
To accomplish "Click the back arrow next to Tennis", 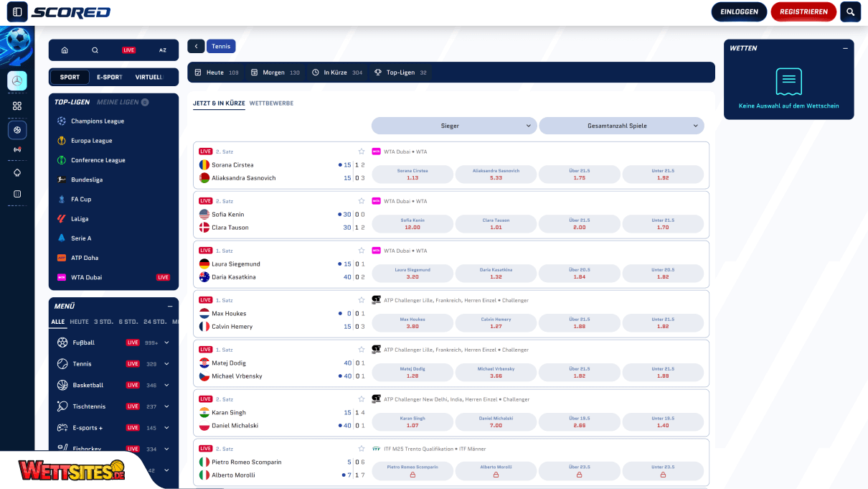I will click(196, 46).
